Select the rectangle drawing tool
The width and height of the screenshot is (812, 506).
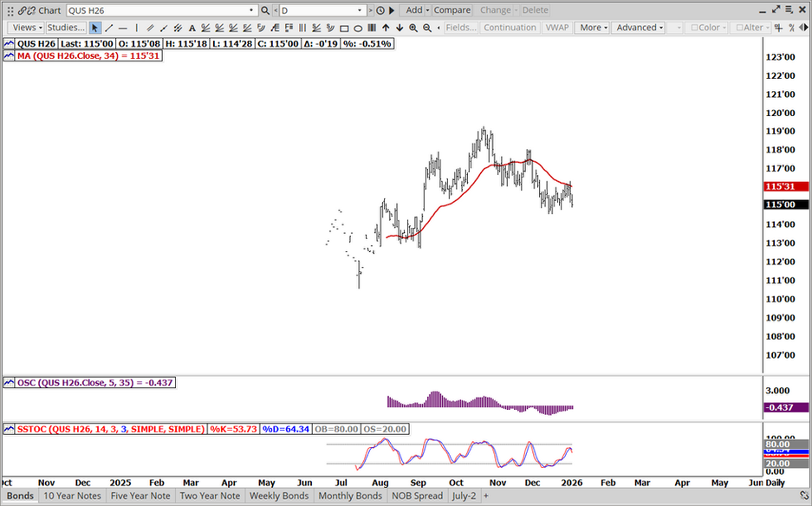tap(344, 28)
